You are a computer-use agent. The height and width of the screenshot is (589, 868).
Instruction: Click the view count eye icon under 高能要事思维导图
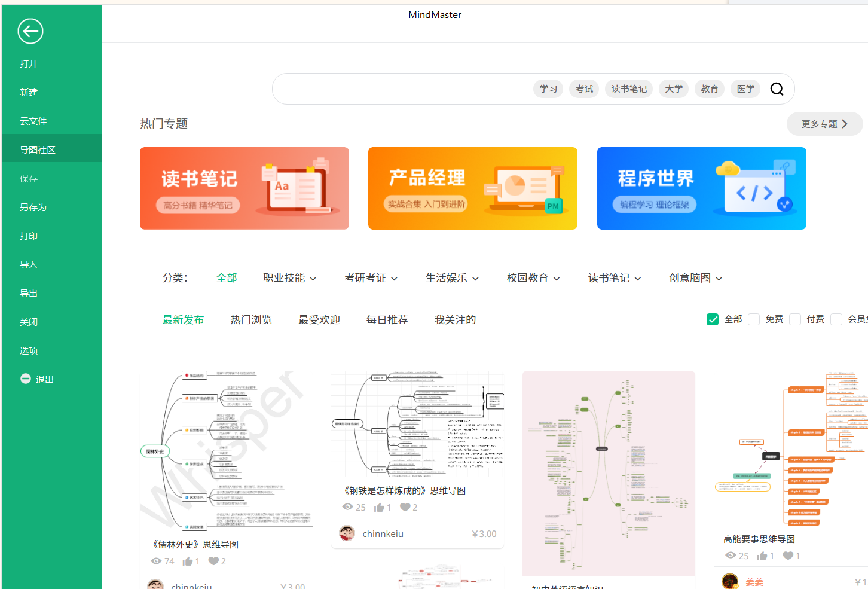[731, 556]
